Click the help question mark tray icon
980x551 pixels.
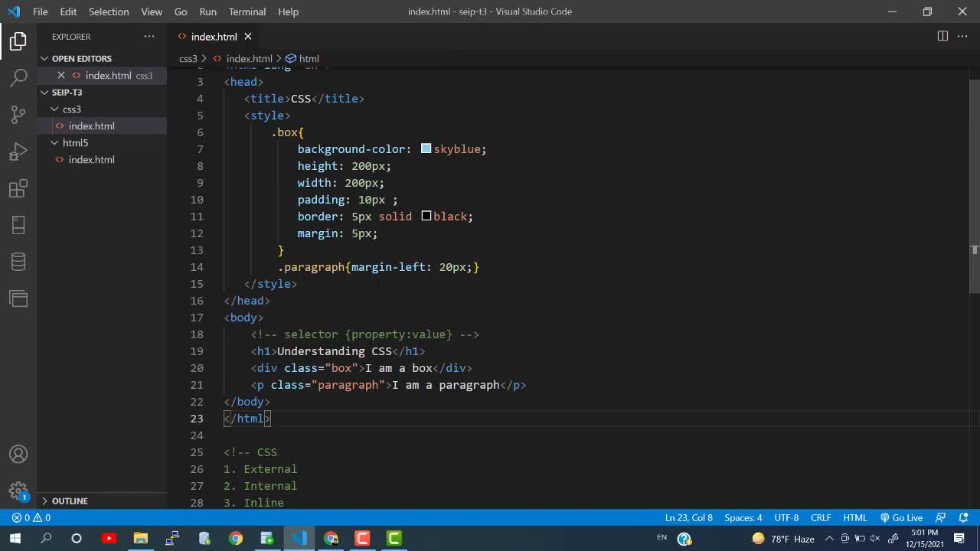684,539
